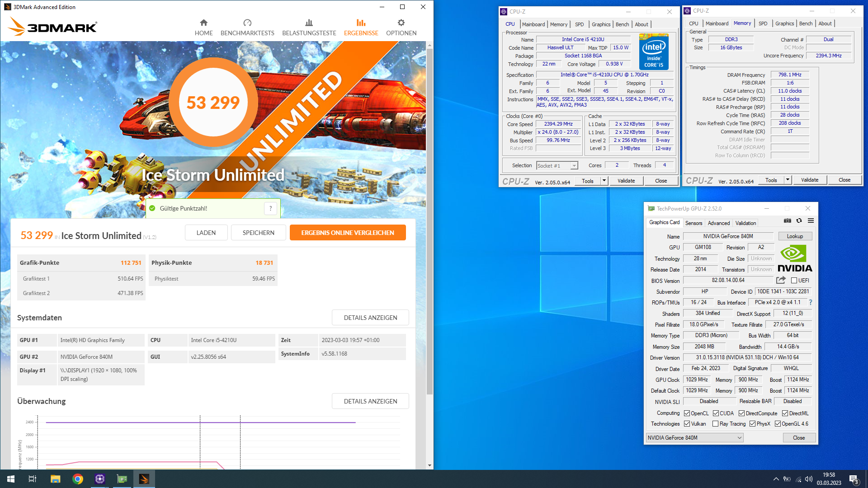Viewport: 868px width, 488px height.
Task: Click the Name field showing Intel Core i5 4210U
Action: pyautogui.click(x=583, y=40)
